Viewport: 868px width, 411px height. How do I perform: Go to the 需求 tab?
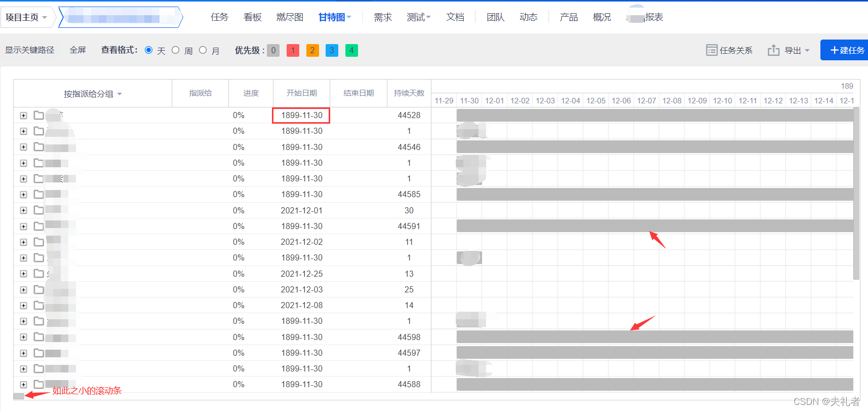pyautogui.click(x=383, y=17)
